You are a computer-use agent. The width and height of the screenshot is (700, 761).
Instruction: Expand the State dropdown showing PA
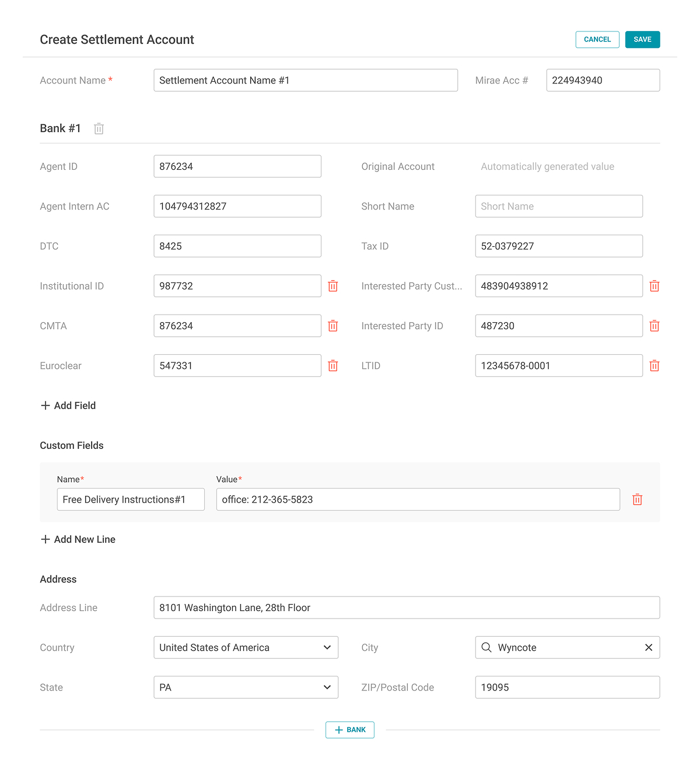coord(246,687)
